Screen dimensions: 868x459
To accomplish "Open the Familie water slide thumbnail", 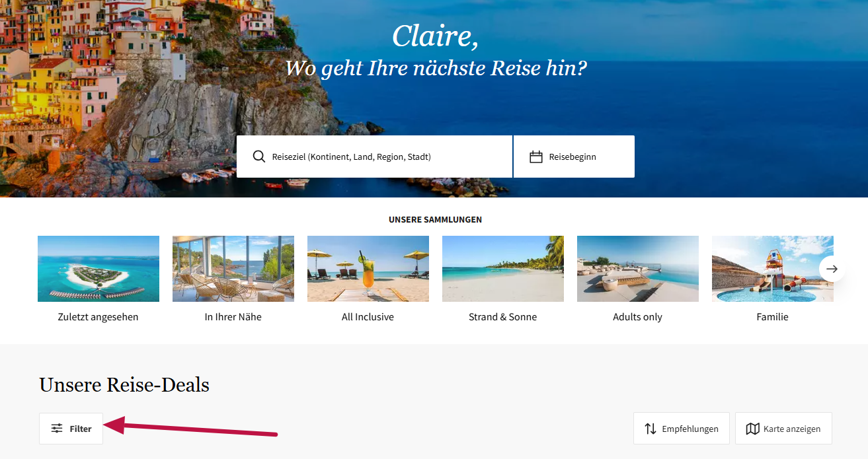I will [772, 269].
